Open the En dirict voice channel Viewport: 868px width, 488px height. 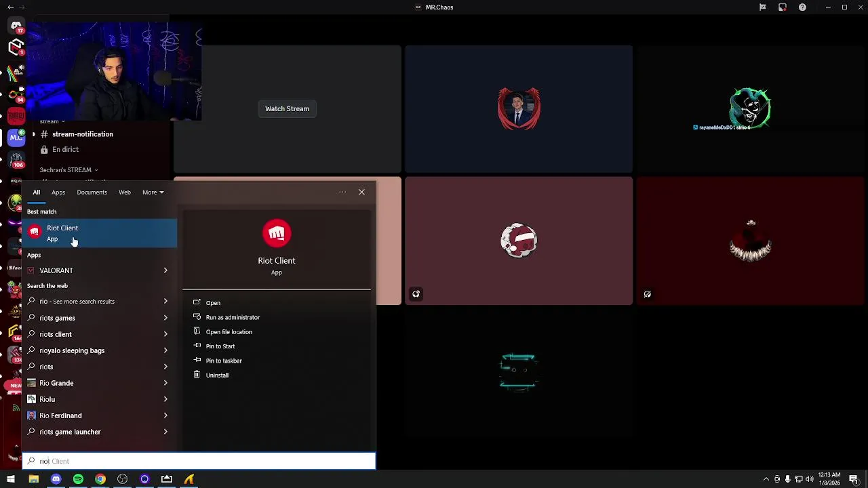coord(66,149)
